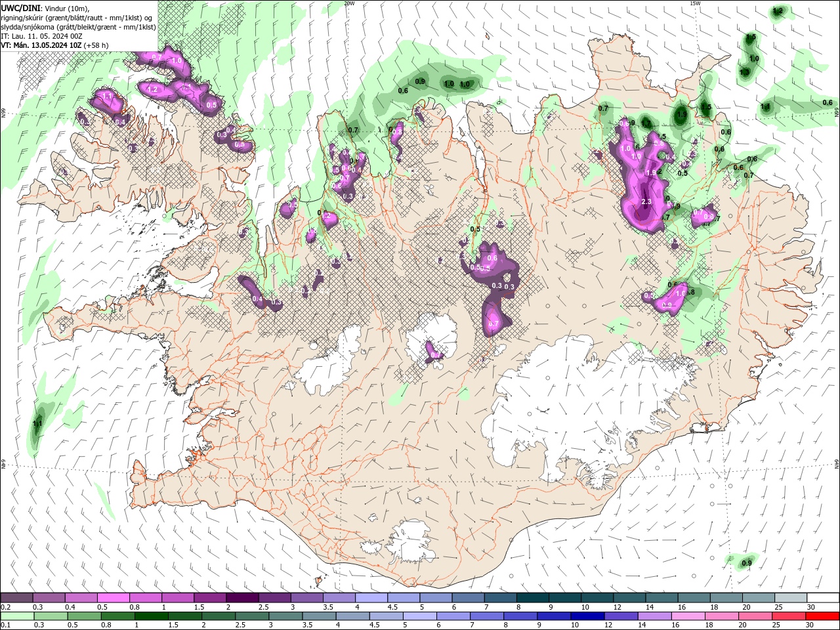Click the UWC/DINI title text
Image resolution: width=840 pixels, height=630 pixels.
[21, 8]
